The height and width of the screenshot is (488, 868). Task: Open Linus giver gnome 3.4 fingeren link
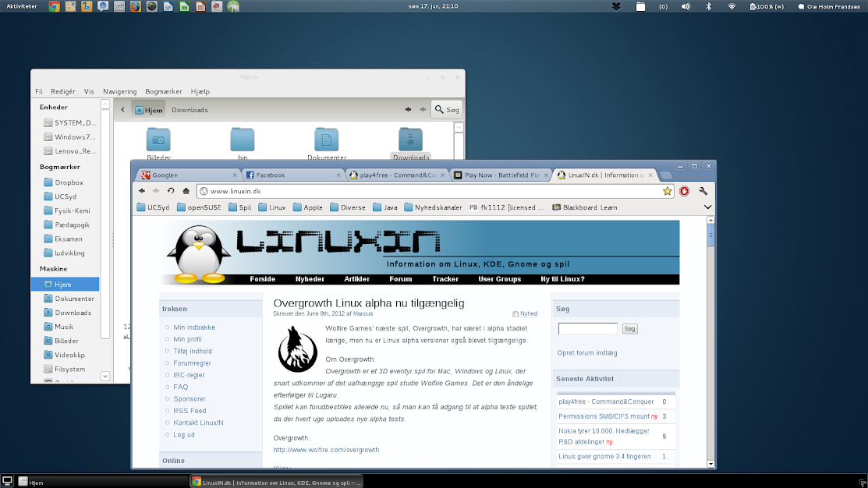(604, 457)
